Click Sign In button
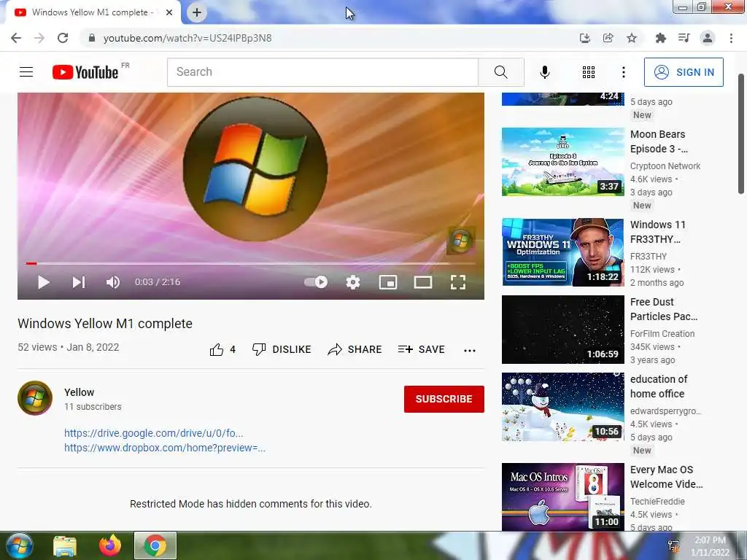The image size is (747, 560). [684, 72]
